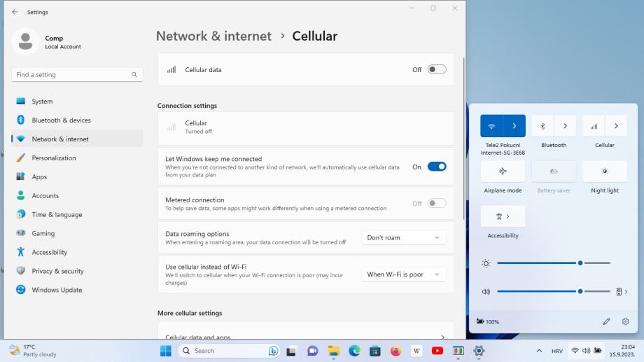
Task: Open the green-and-red app icon next to YouTube
Action: (458, 351)
